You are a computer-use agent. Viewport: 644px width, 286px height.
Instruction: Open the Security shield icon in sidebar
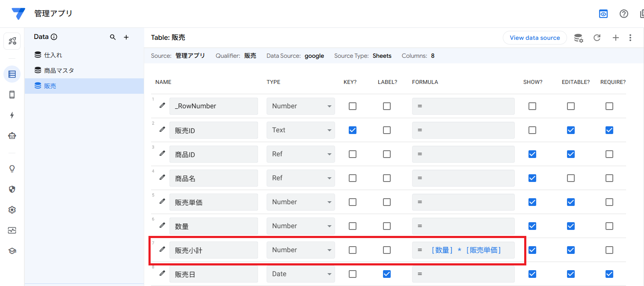pos(12,189)
